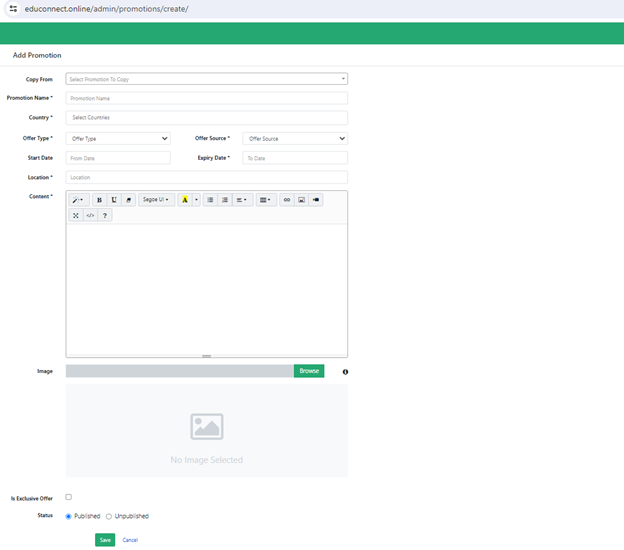Open editor help question mark
Image resolution: width=624 pixels, height=550 pixels.
[105, 215]
